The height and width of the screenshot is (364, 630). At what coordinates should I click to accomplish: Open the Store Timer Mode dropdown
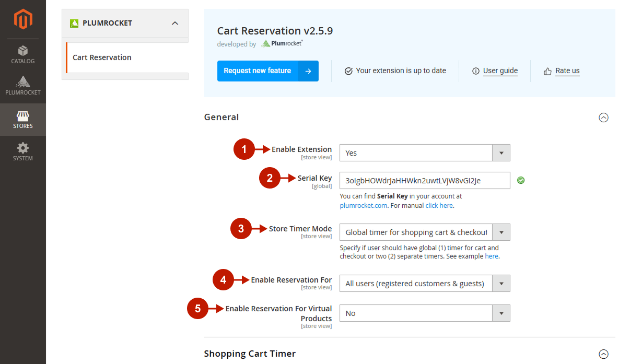pos(424,232)
